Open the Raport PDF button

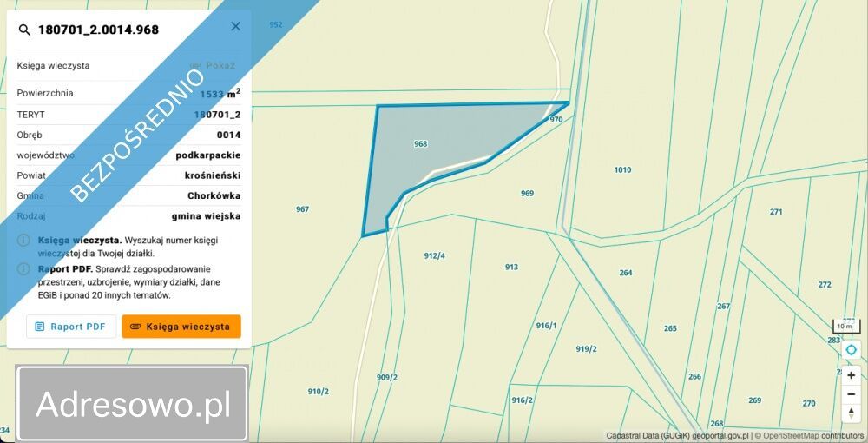(x=71, y=327)
